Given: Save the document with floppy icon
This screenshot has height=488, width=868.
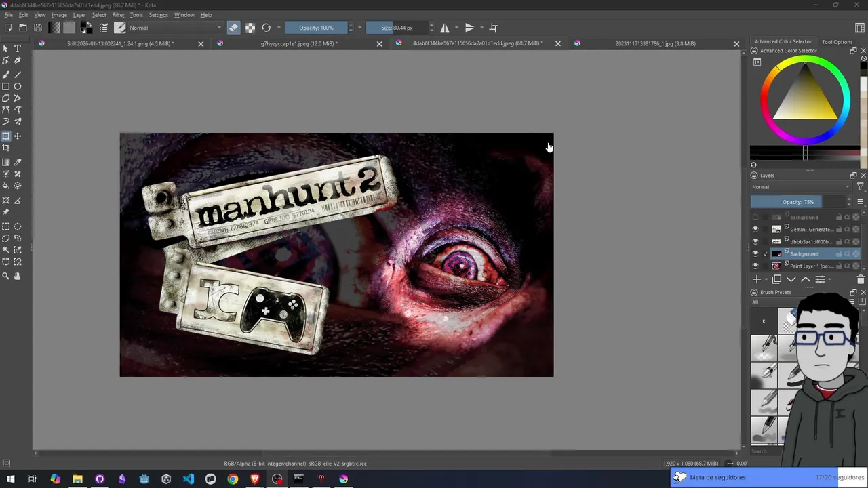Looking at the screenshot, I should (x=38, y=28).
